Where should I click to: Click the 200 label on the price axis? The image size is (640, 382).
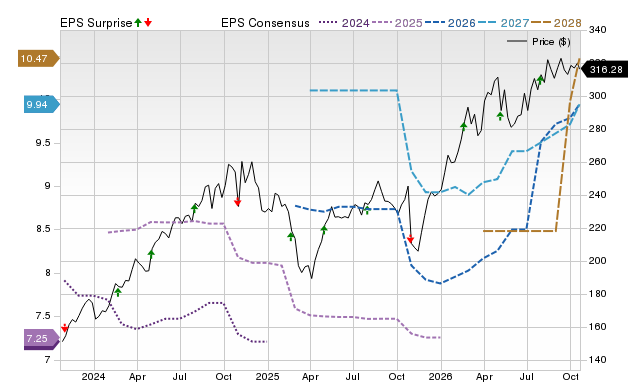coord(598,260)
